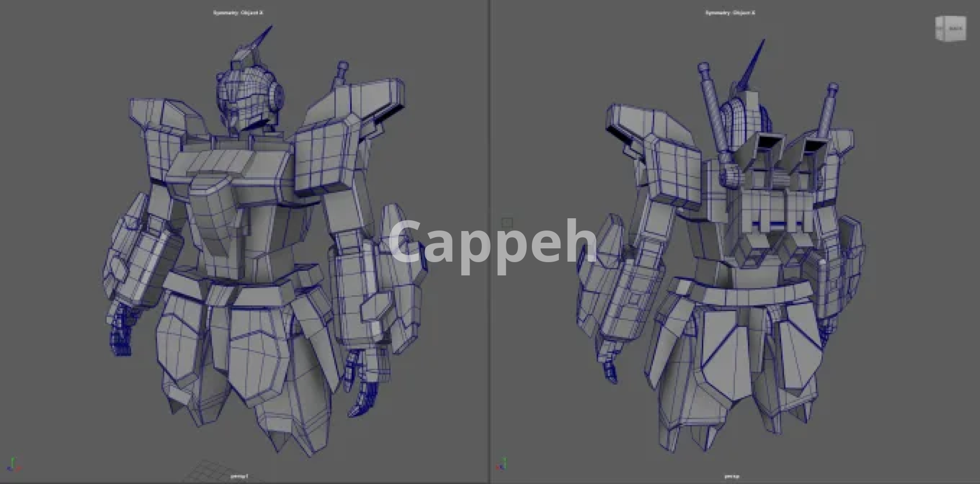Click the axis gizmo in left viewport corner
This screenshot has height=484, width=980.
coord(13,465)
